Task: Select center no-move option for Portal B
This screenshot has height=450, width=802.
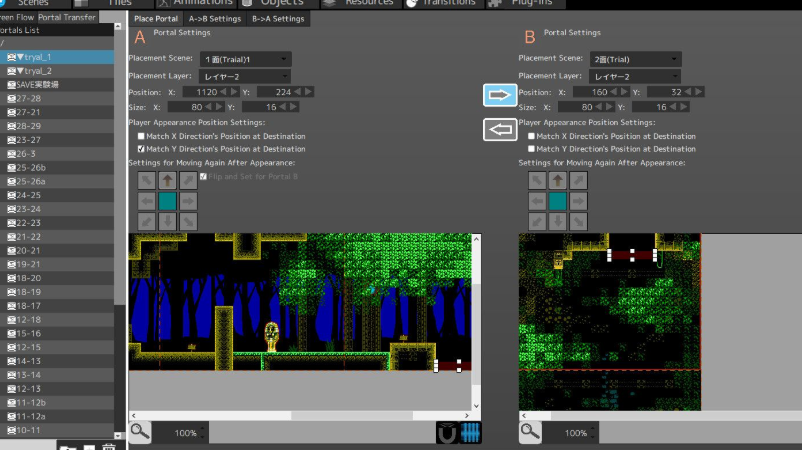Action: click(x=558, y=201)
